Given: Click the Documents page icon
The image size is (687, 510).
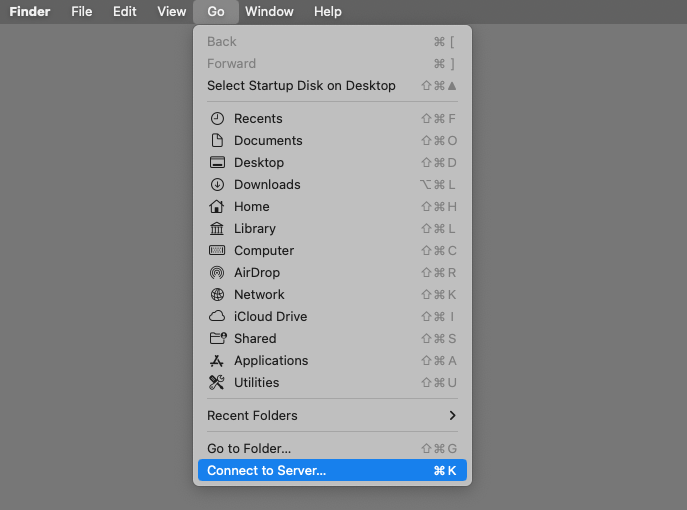Looking at the screenshot, I should point(217,141).
